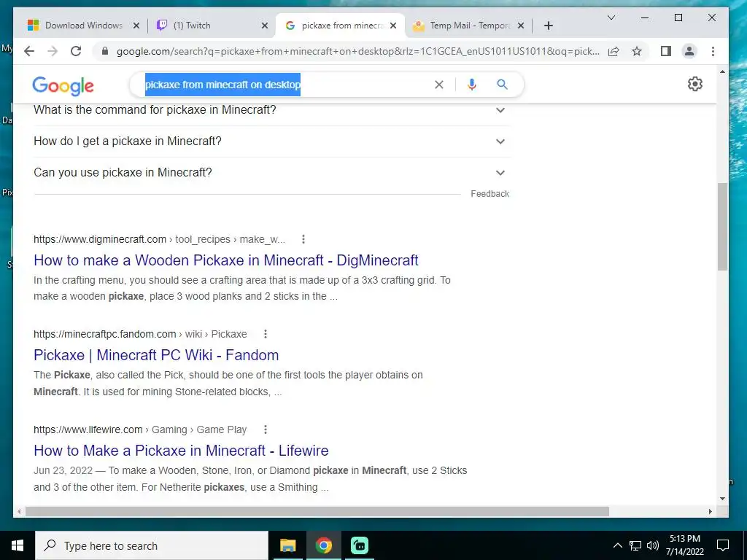Open the network status tray icon
Image resolution: width=747 pixels, height=560 pixels.
635,545
